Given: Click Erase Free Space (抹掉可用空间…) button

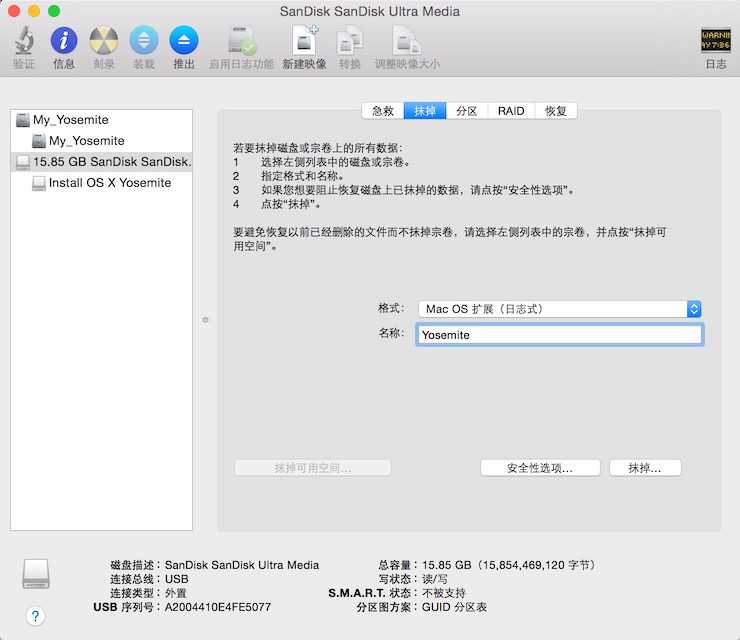Looking at the screenshot, I should (312, 468).
